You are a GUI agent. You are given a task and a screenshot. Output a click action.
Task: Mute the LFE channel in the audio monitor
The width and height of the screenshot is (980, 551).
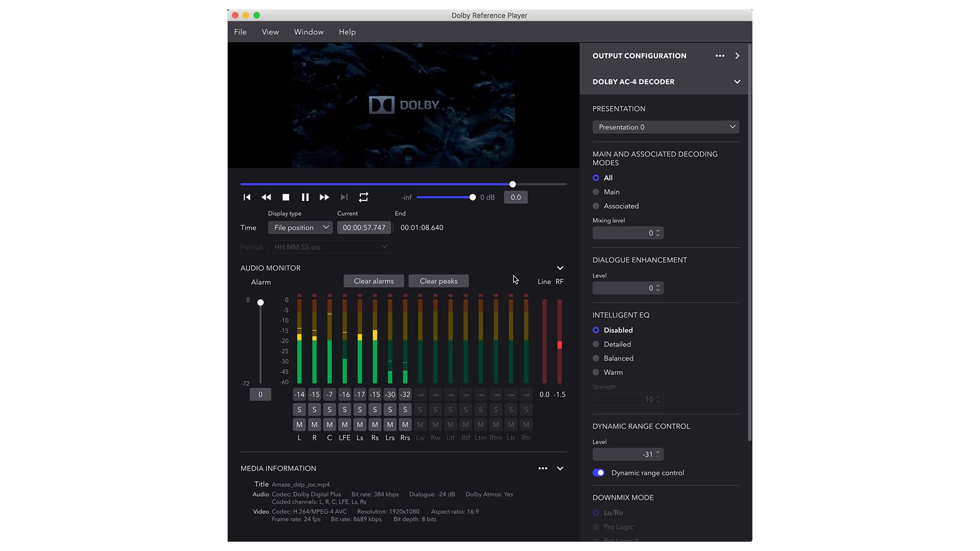click(344, 425)
